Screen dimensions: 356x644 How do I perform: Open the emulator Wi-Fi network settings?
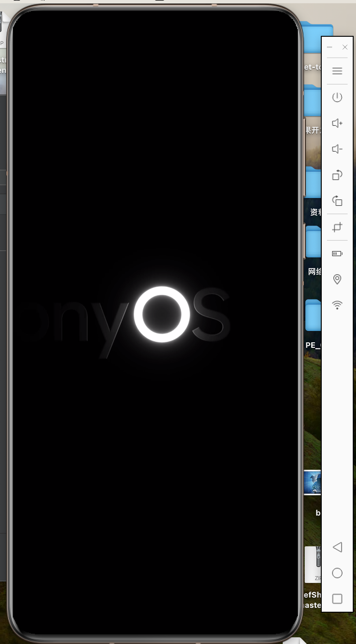tap(337, 305)
